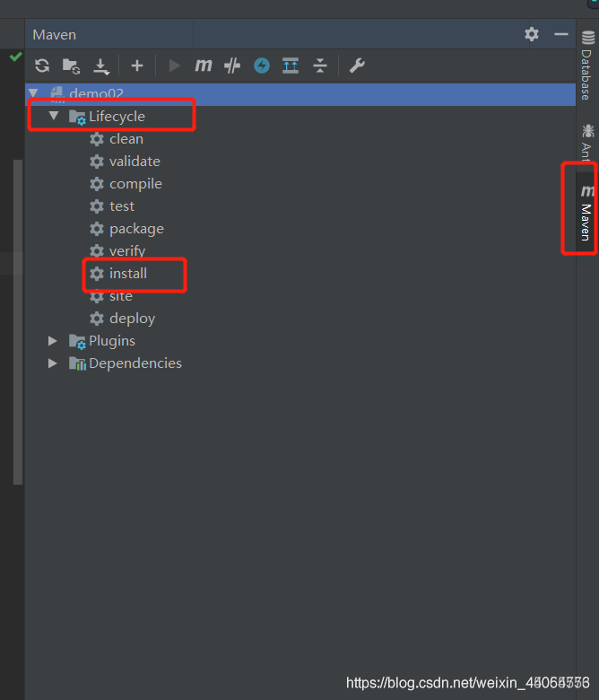Select the validate lifecycle phase

[135, 162]
